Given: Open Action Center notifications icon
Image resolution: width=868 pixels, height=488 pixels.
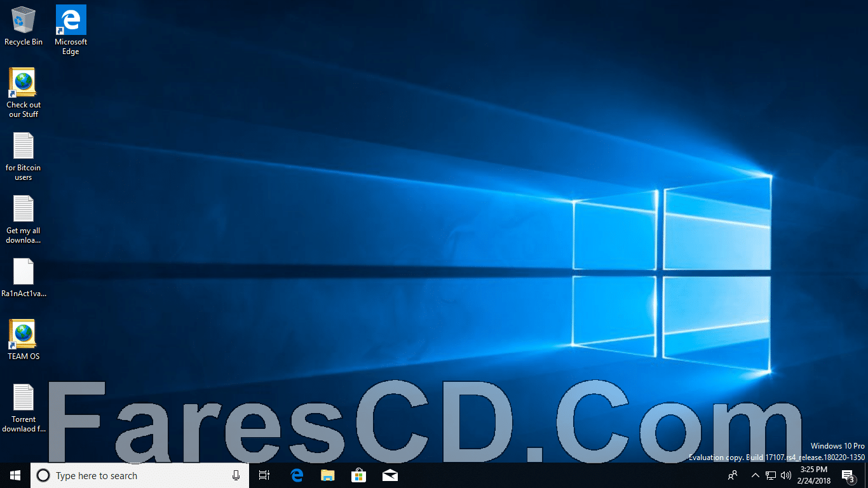Looking at the screenshot, I should 848,475.
